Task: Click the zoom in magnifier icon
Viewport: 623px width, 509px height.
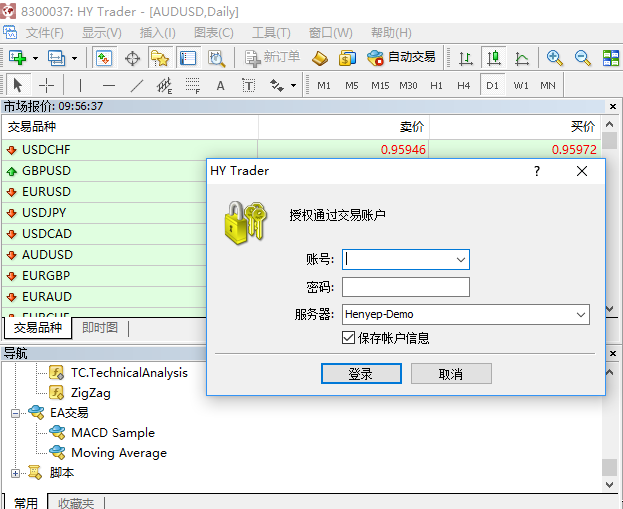Action: point(554,58)
